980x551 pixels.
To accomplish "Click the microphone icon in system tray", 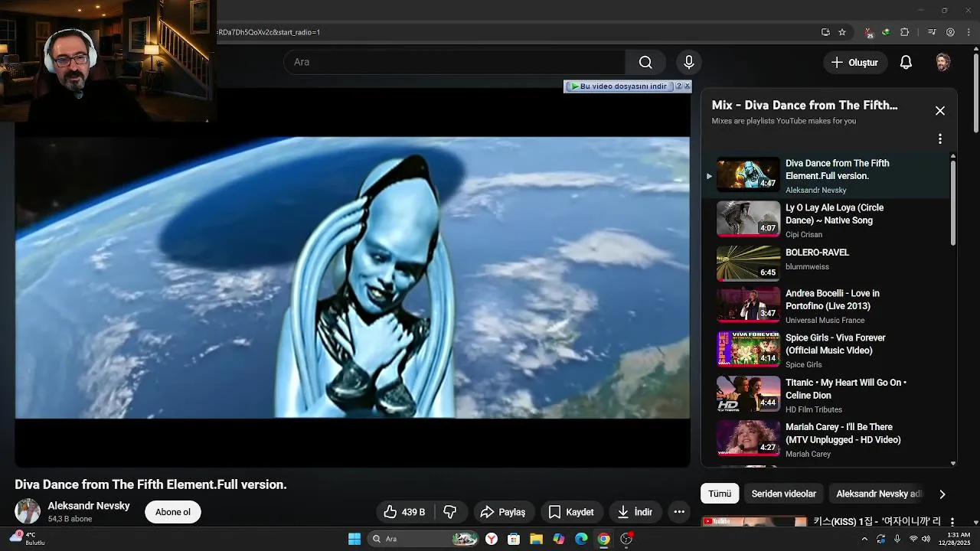I will point(897,539).
